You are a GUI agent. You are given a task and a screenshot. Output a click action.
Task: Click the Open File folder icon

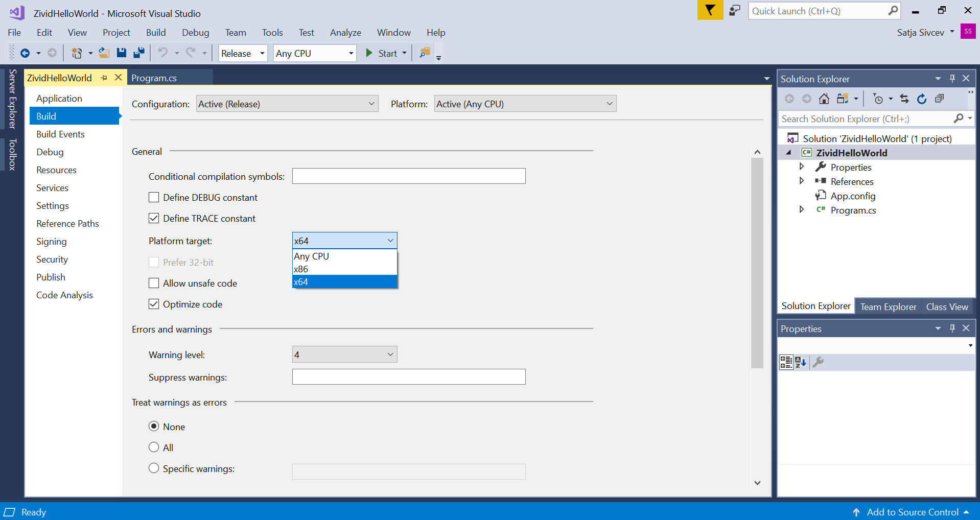[104, 53]
